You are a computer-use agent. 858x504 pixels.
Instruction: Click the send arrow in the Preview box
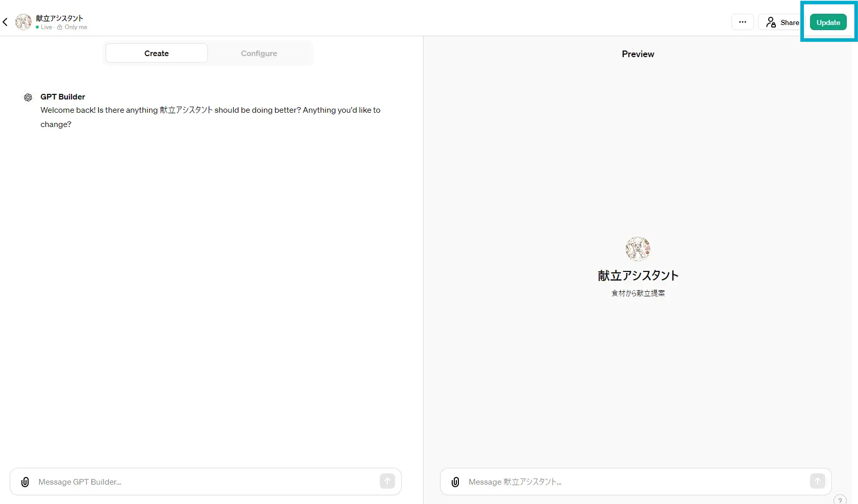[x=817, y=481]
